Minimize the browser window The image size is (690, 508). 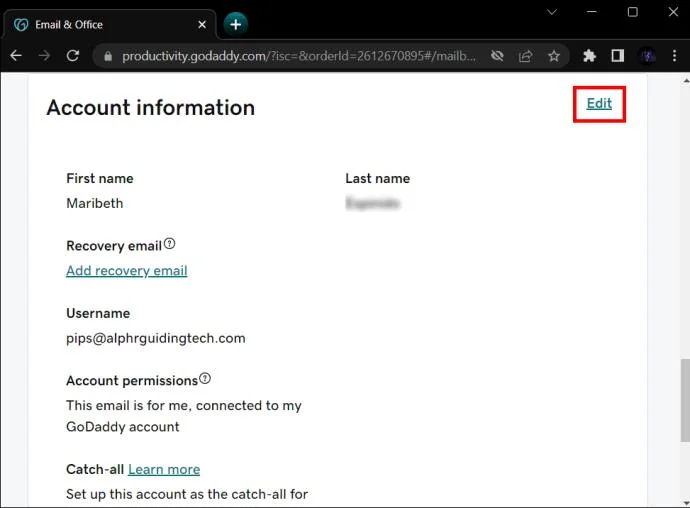tap(592, 12)
